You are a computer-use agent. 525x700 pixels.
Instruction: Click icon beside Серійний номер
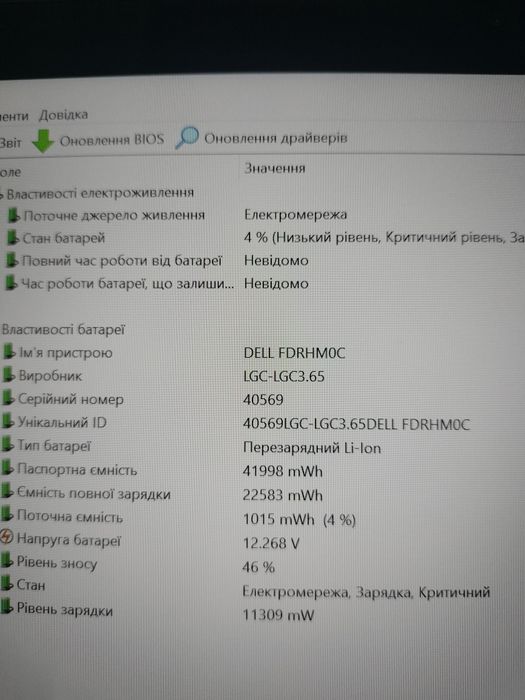pyautogui.click(x=8, y=399)
